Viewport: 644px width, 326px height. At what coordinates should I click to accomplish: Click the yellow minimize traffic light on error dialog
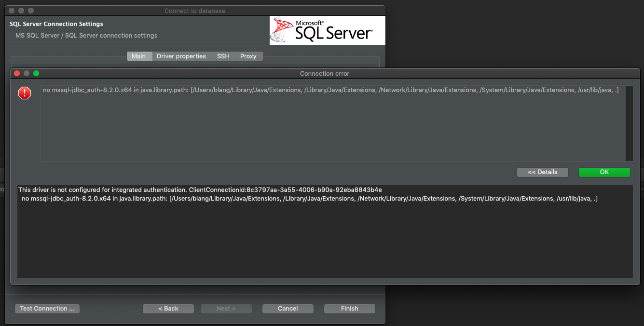27,73
